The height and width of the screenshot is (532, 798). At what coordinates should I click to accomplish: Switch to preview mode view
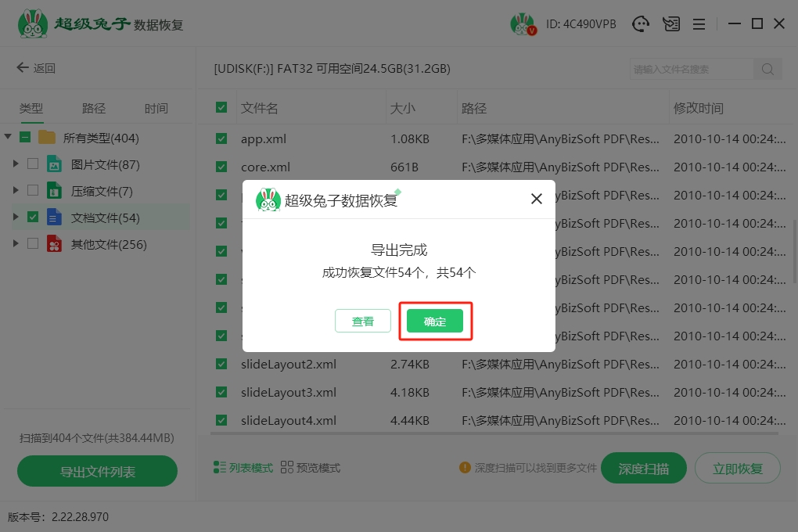[x=311, y=468]
